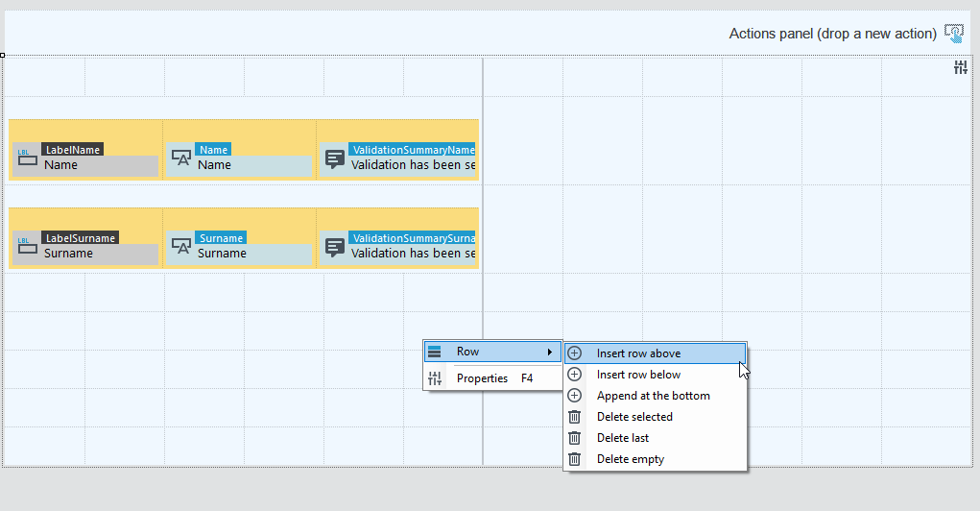Expand the Row submenu arrow
This screenshot has width=980, height=511.
click(549, 353)
